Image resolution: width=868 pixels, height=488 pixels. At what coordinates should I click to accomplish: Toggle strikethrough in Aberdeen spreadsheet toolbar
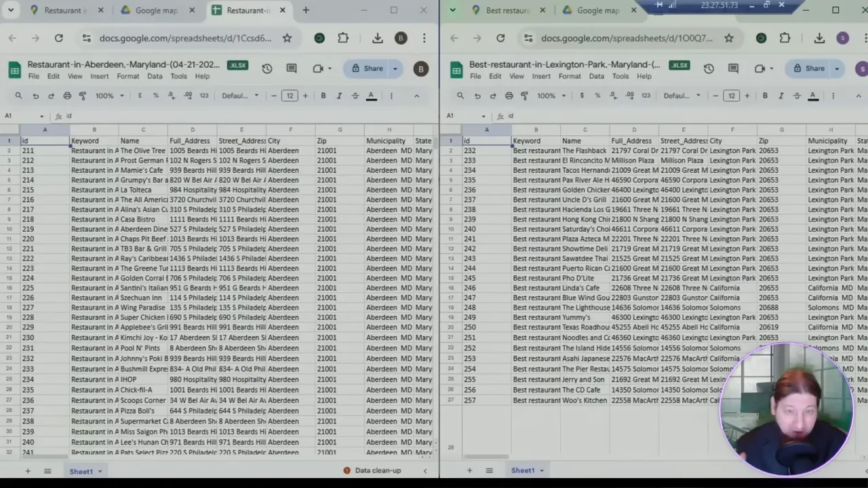click(x=355, y=96)
